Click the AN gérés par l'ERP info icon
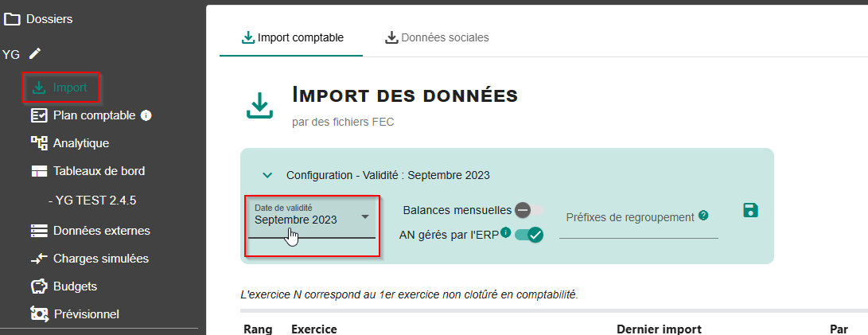This screenshot has width=868, height=335. coord(505,232)
